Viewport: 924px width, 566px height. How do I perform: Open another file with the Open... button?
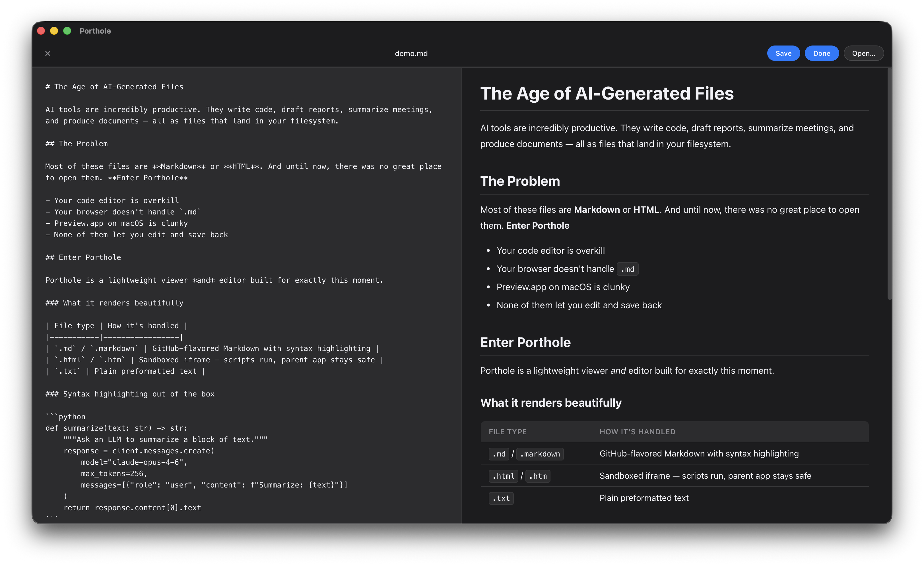click(863, 53)
